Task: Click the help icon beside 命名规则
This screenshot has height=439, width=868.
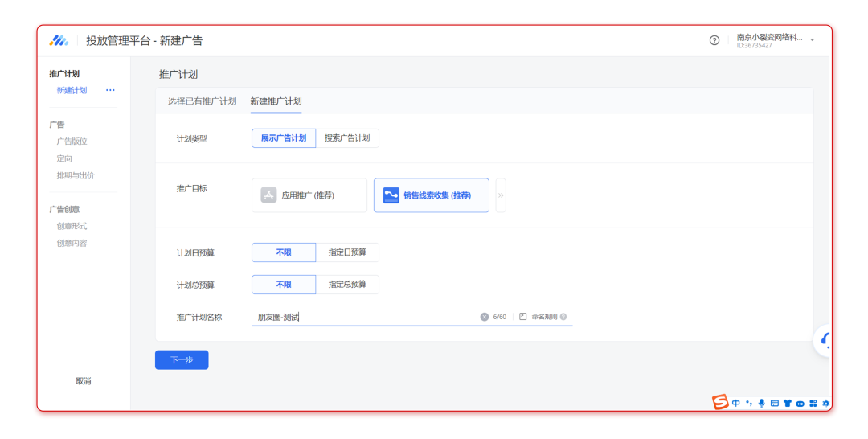Action: 563,317
